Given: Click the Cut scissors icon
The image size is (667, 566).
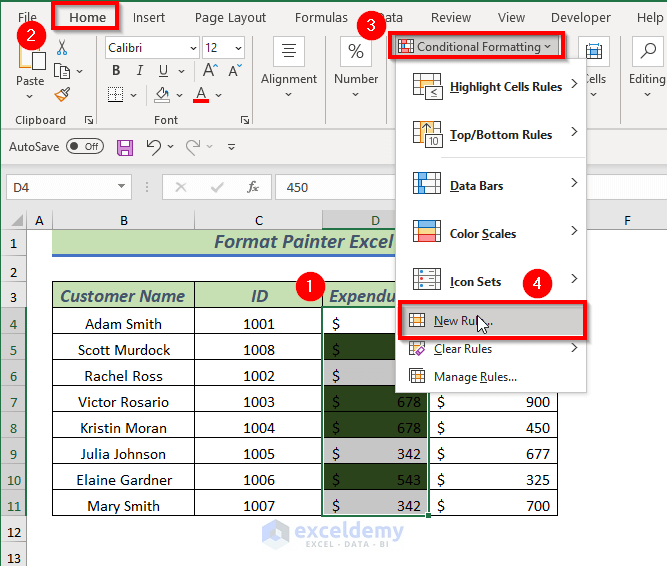Looking at the screenshot, I should coord(62,47).
